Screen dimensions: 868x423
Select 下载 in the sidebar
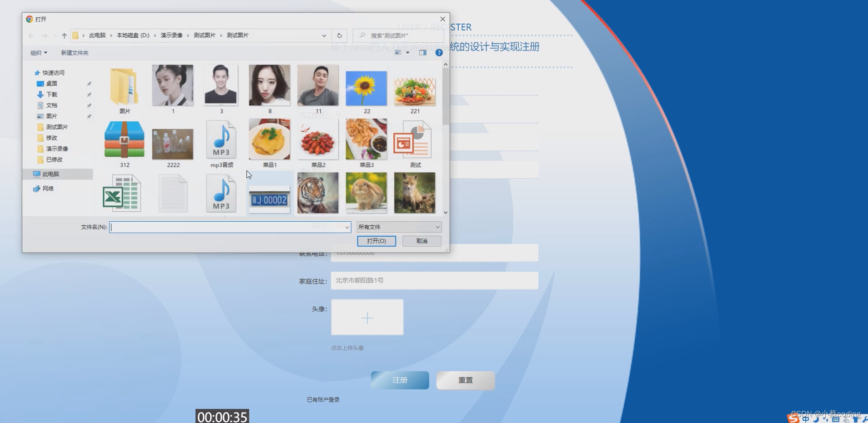coord(51,95)
